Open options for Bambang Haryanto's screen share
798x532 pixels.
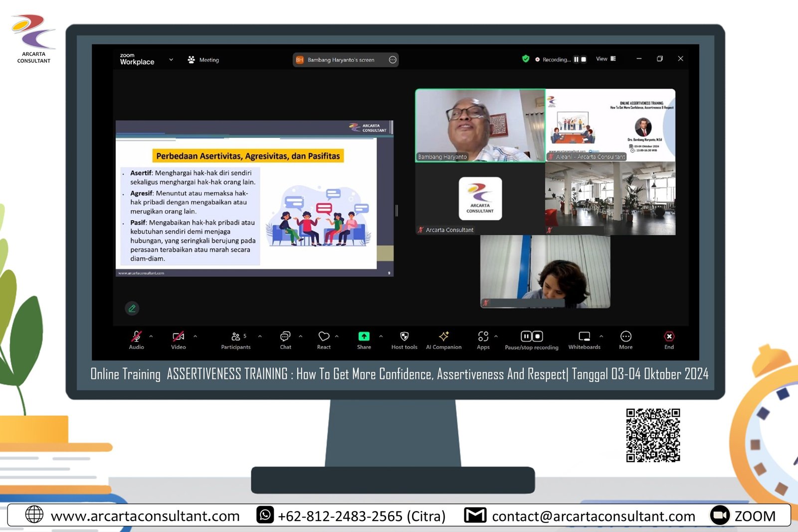pos(393,60)
